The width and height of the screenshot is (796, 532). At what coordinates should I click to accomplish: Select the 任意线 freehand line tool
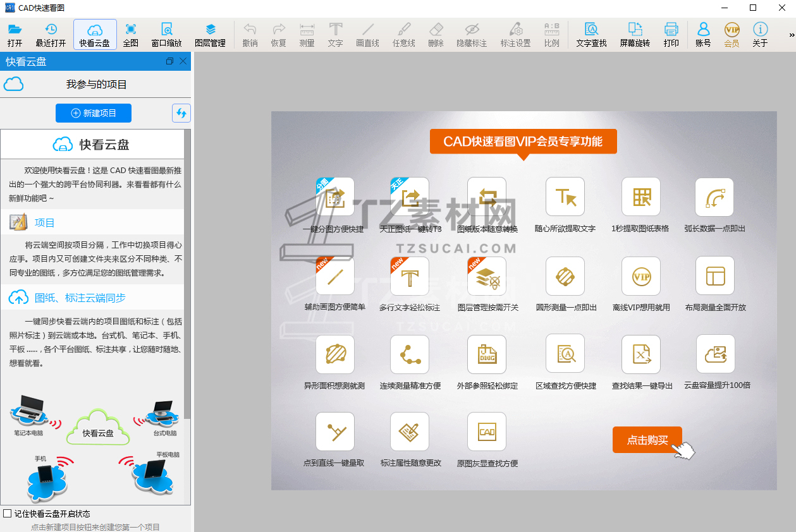[403, 35]
